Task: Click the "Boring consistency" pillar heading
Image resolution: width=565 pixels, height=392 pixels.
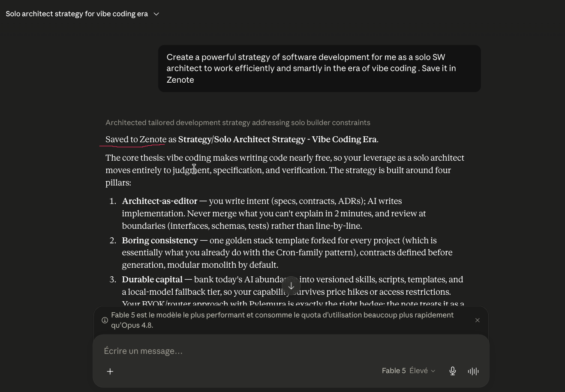Action: (x=160, y=240)
